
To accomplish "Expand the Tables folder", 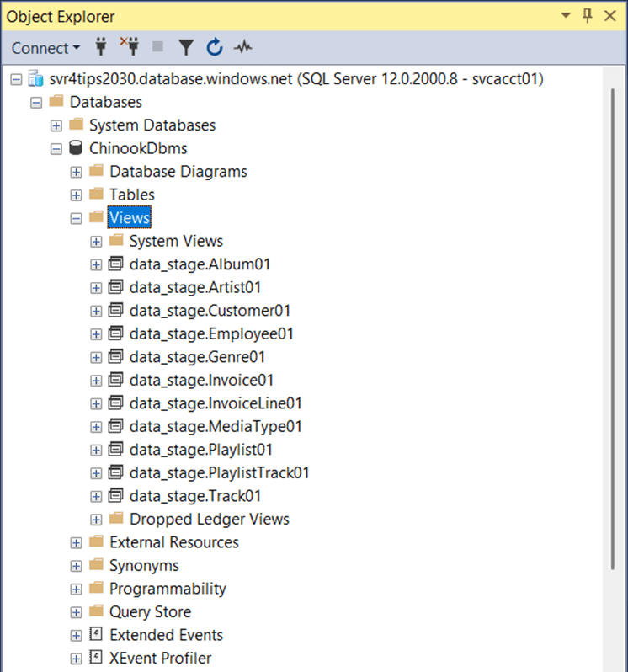I will (x=77, y=195).
